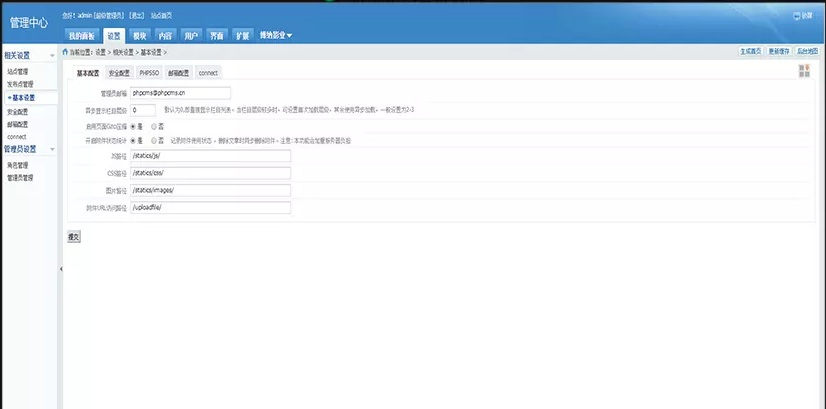Go to 我的面板 in the top navigation

[83, 36]
